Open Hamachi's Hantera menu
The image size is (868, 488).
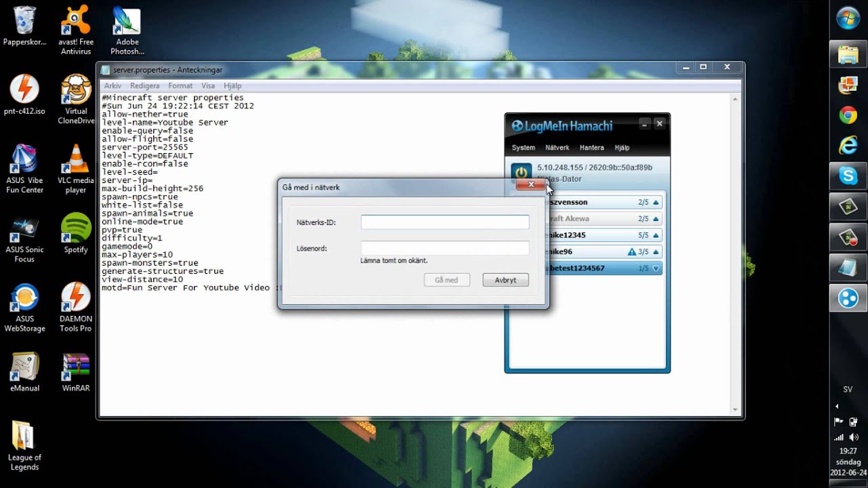point(592,148)
